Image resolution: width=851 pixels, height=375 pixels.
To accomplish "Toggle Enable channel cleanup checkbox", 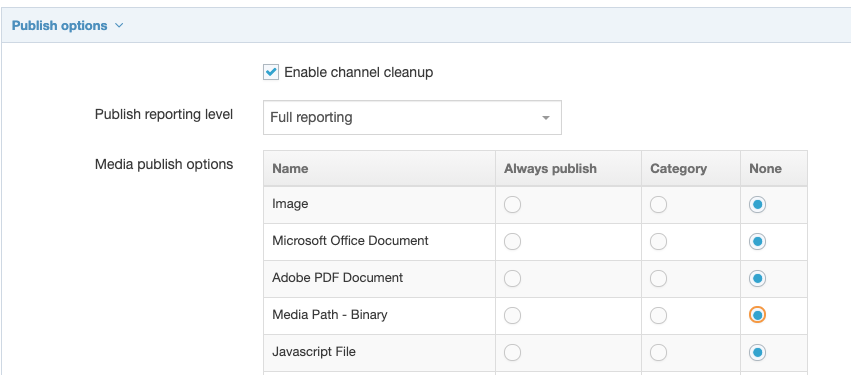I will (x=271, y=72).
